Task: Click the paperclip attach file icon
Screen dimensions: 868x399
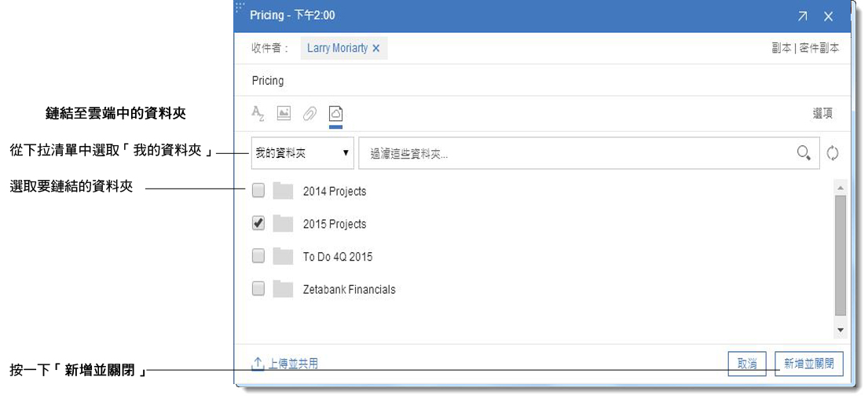Action: [x=309, y=114]
